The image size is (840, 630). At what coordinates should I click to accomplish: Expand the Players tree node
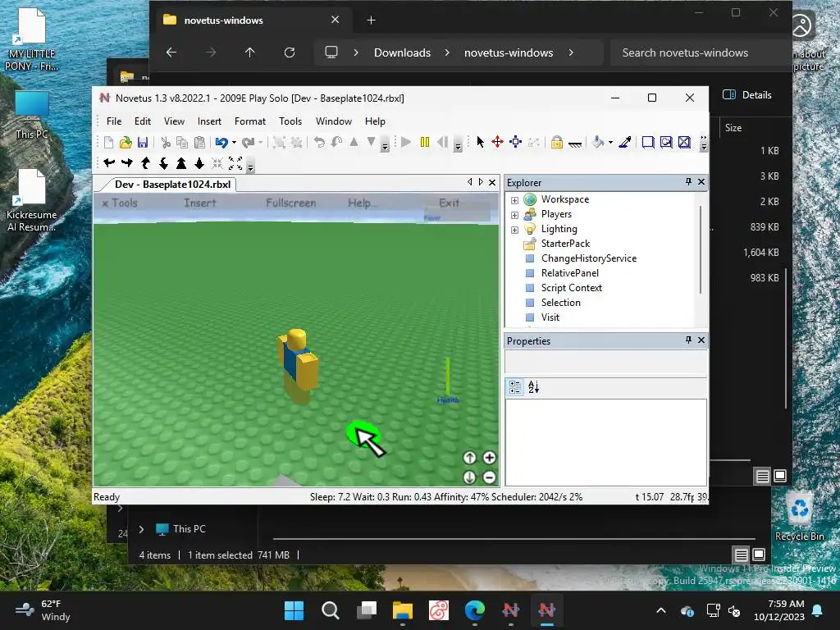coord(514,215)
